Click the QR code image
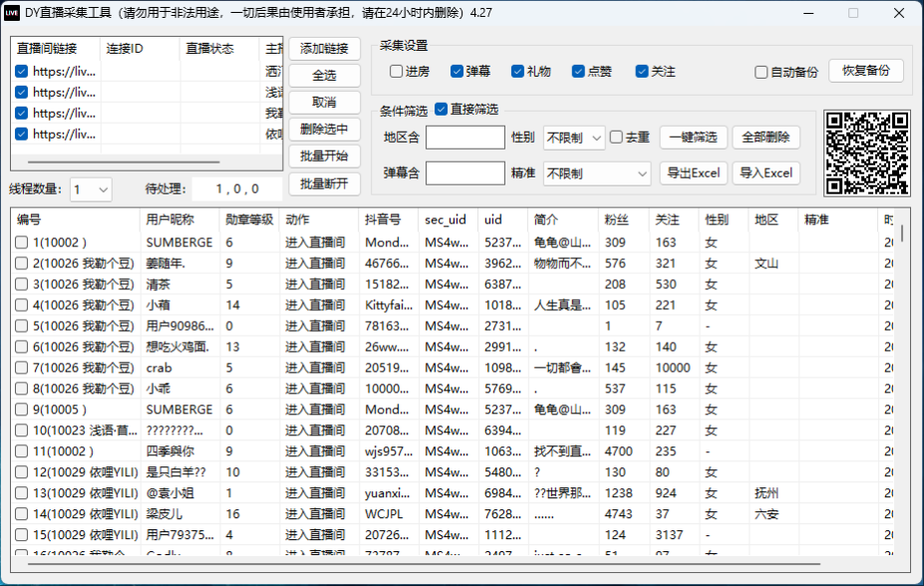 867,152
